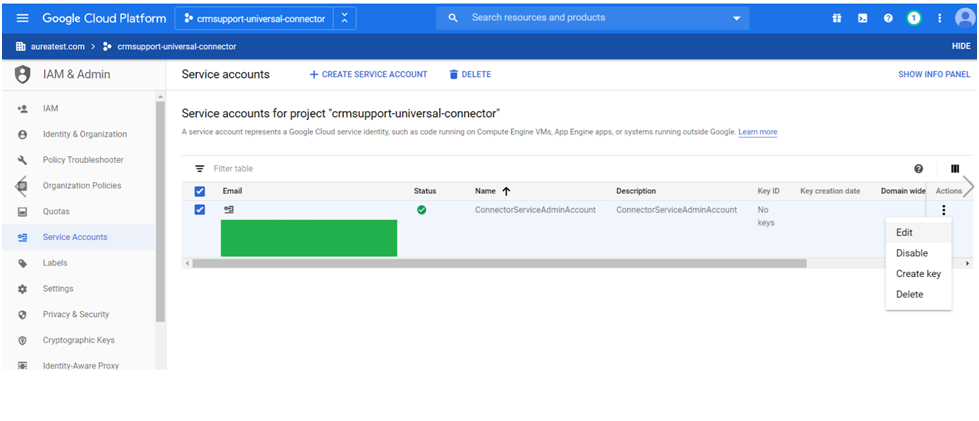Click the Service Accounts sidebar icon
Screen dimensions: 979x421
[x=22, y=237]
